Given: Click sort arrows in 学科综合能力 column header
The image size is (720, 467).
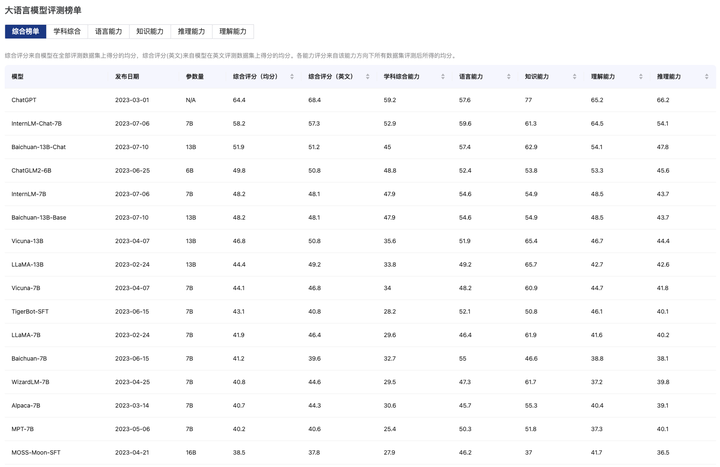Looking at the screenshot, I should point(443,77).
